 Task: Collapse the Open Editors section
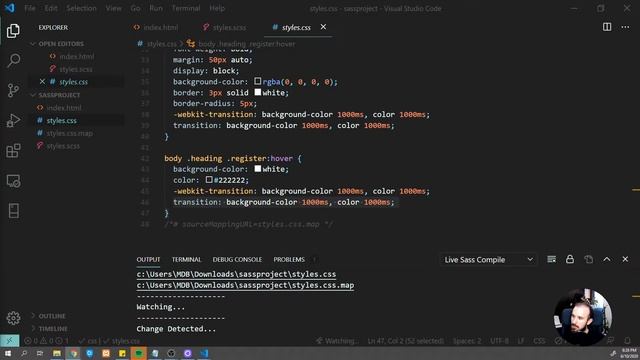(57, 44)
